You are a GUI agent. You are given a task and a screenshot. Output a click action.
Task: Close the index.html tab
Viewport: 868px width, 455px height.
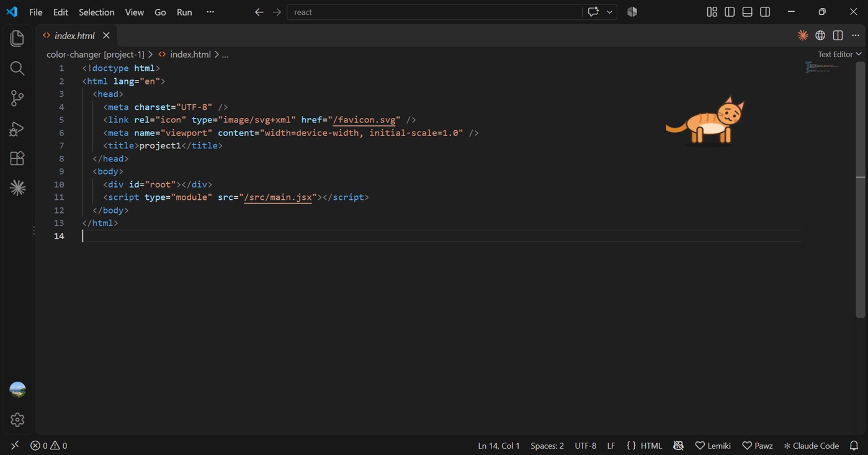point(106,35)
